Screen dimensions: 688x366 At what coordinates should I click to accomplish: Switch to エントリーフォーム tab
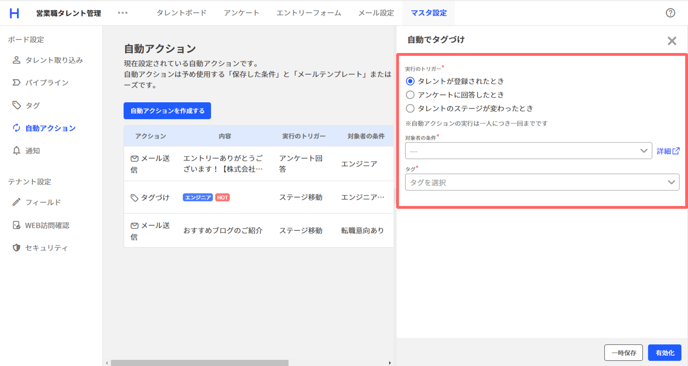[x=308, y=13]
